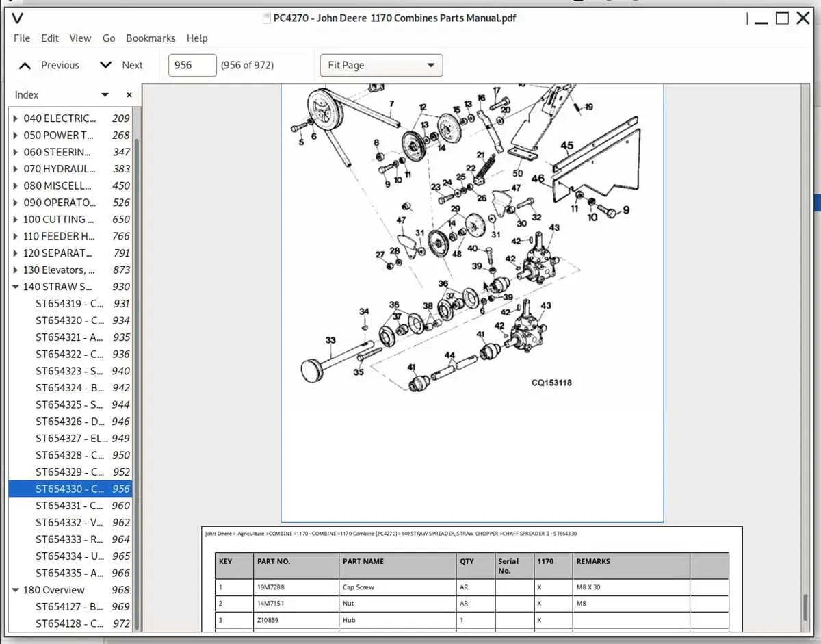Select the ST654332 index entry
Screen dimensions: 821x644
click(x=70, y=522)
